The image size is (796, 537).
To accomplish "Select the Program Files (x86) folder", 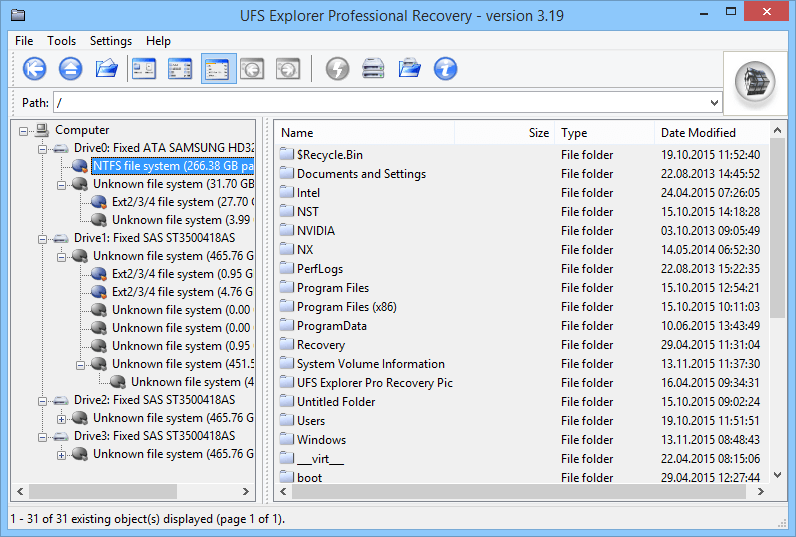I will (346, 307).
